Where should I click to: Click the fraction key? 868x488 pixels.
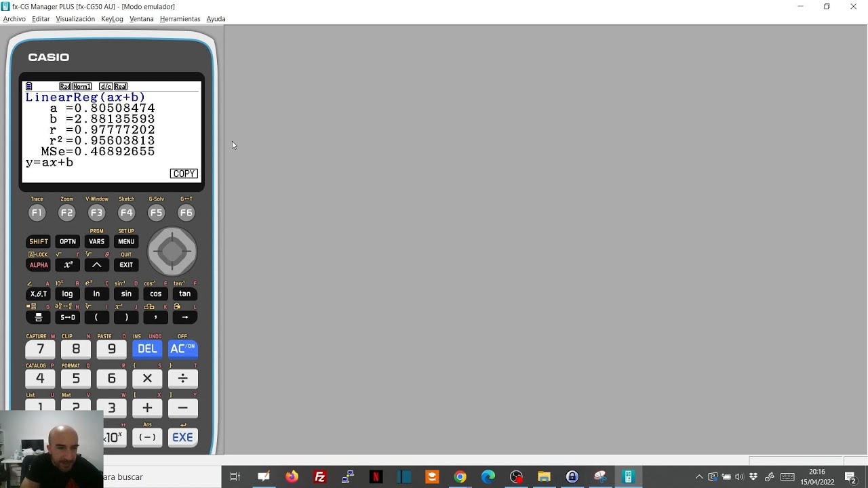pos(39,317)
